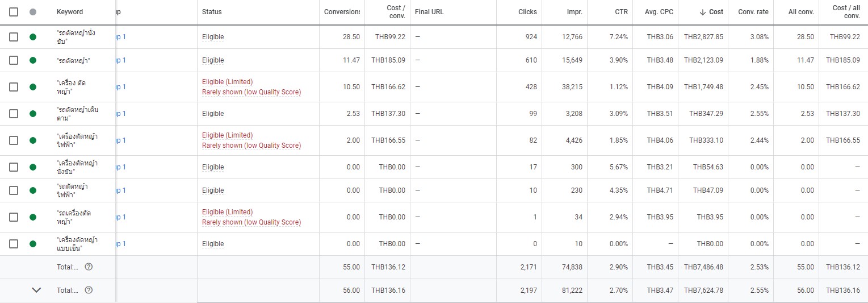Click gray status dot in table header
This screenshot has height=303, width=868.
click(x=33, y=12)
